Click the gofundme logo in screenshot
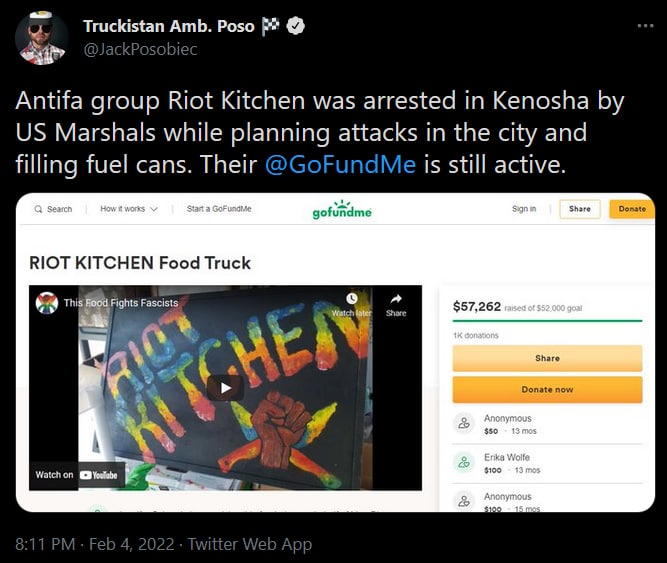The height and width of the screenshot is (563, 667). (342, 210)
